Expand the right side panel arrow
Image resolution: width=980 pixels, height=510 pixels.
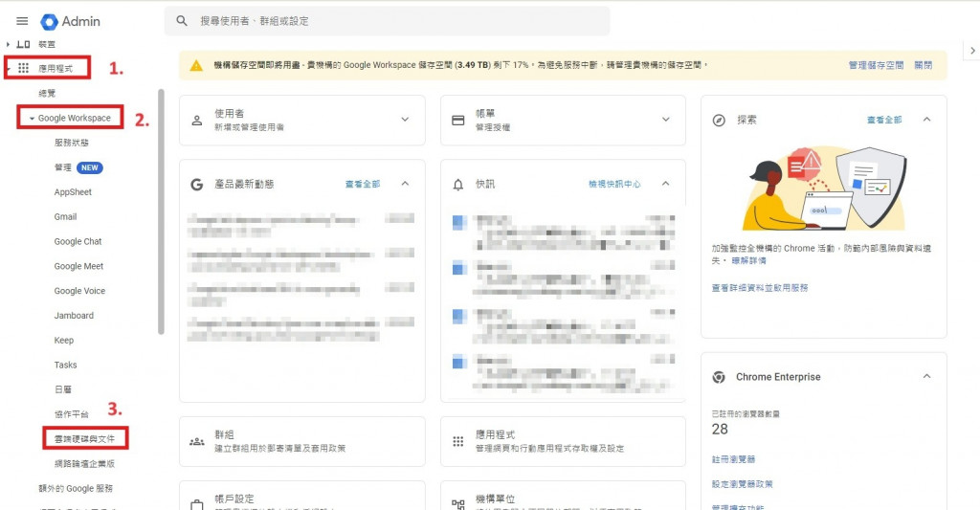[972, 51]
